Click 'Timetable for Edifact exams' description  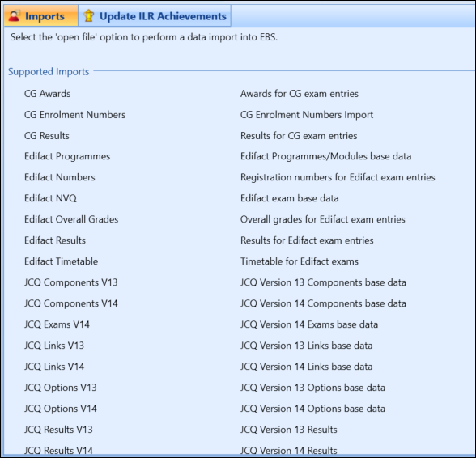[x=300, y=261]
